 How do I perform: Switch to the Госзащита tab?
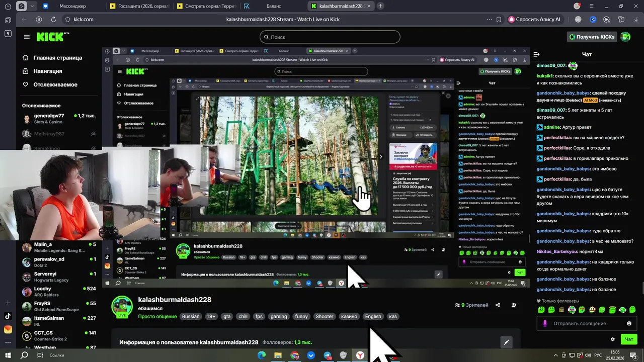pos(140,6)
